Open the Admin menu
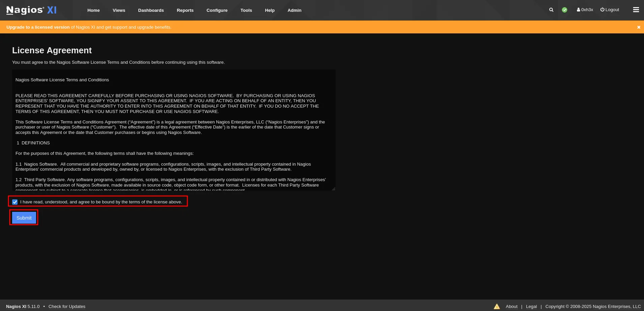The width and height of the screenshot is (644, 311). click(295, 10)
